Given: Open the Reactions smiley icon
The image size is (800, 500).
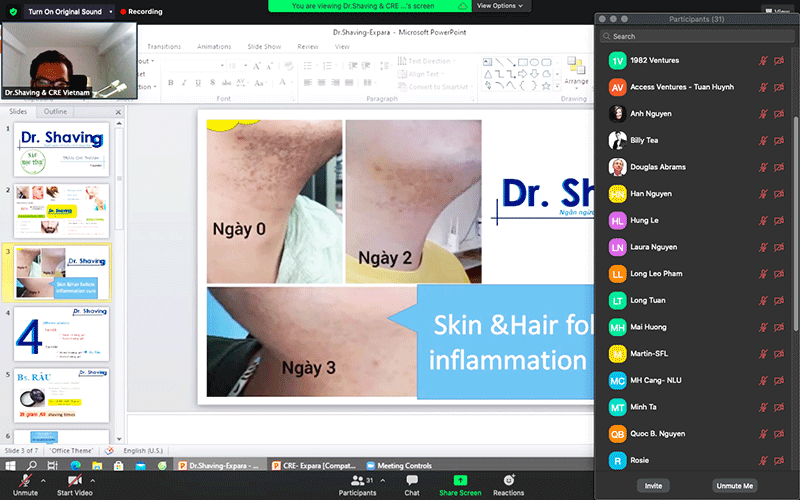Looking at the screenshot, I should [509, 480].
